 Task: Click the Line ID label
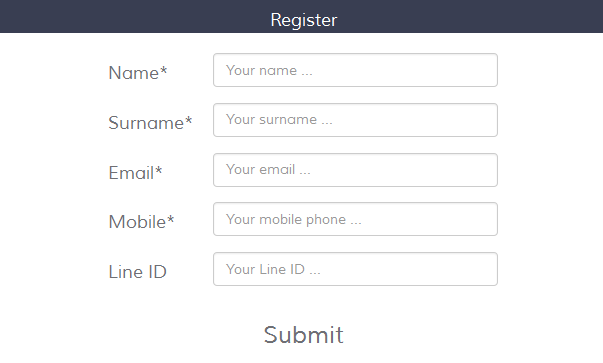tap(138, 272)
